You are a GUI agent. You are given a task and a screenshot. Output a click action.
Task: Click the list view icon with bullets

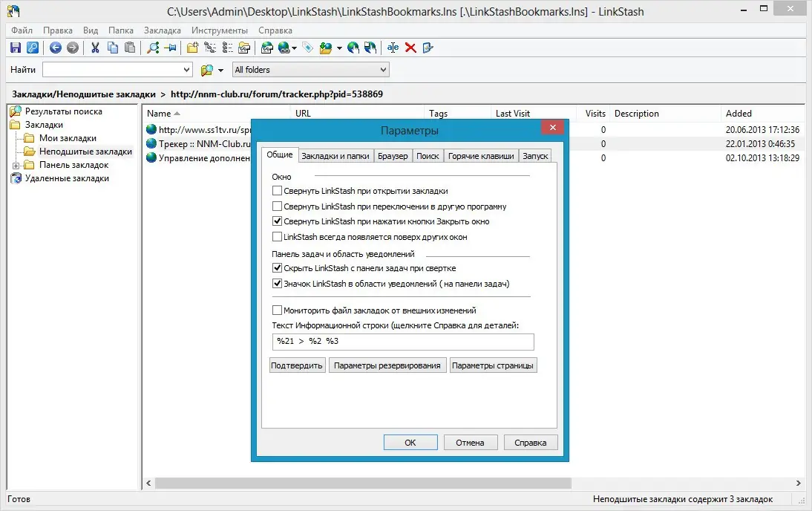coord(227,48)
